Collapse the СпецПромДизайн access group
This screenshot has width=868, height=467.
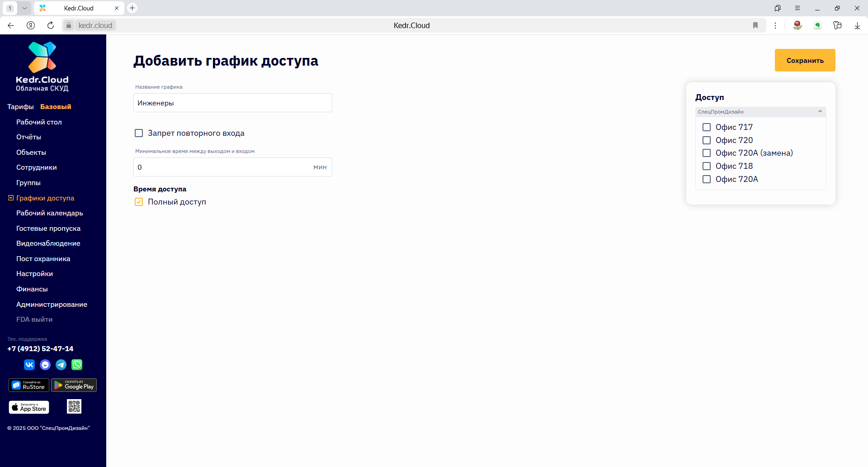pyautogui.click(x=760, y=112)
